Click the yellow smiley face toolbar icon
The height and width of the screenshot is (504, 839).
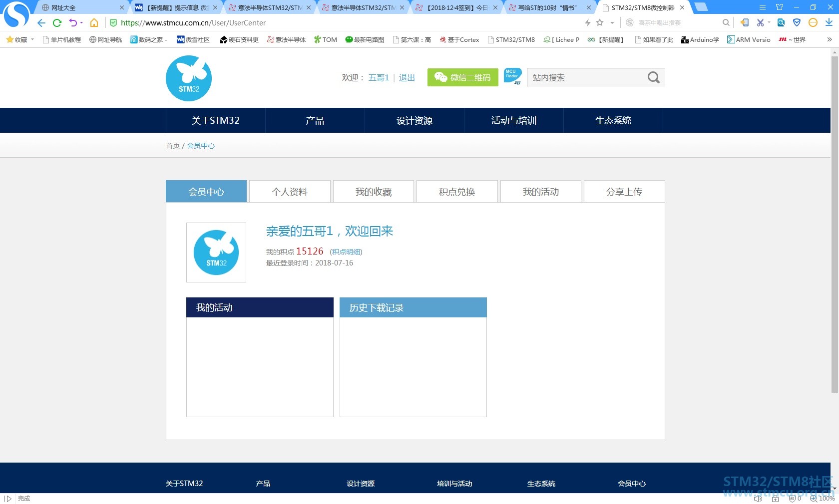[x=813, y=22]
